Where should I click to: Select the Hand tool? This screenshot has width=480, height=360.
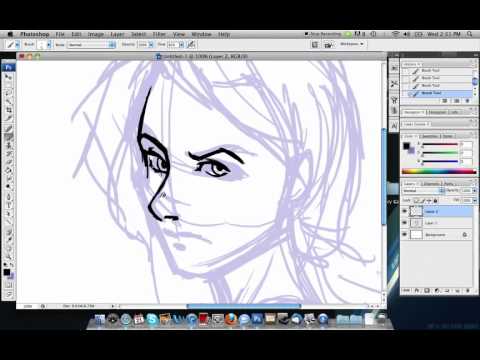click(9, 248)
